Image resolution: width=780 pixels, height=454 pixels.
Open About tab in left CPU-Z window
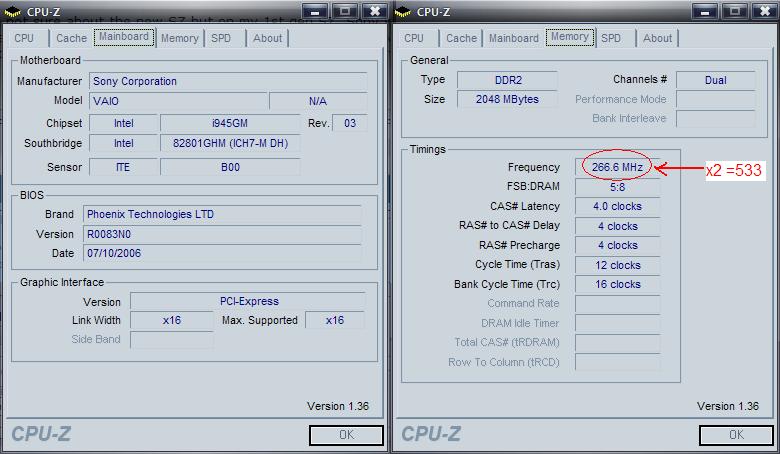(267, 38)
